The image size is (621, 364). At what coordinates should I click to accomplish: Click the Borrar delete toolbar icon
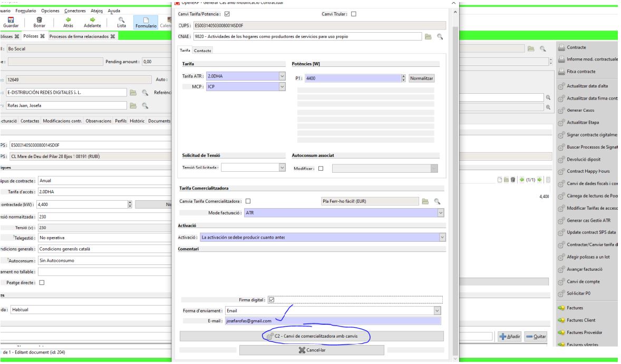(38, 21)
